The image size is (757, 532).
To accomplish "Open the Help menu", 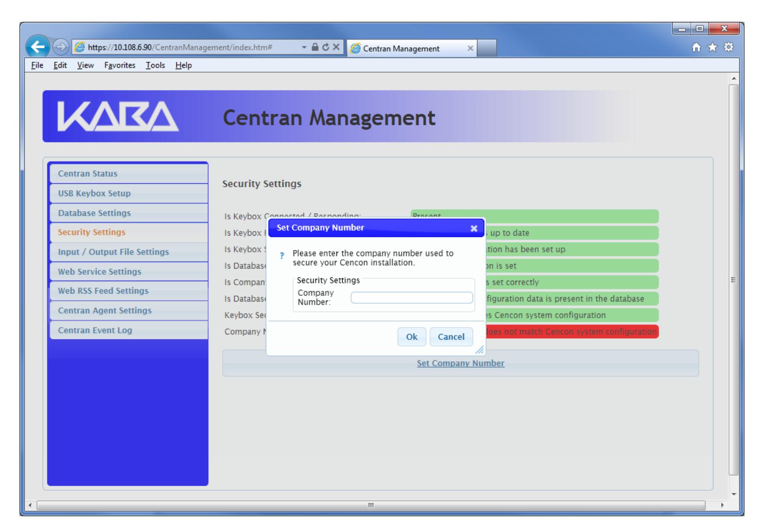I will click(183, 65).
